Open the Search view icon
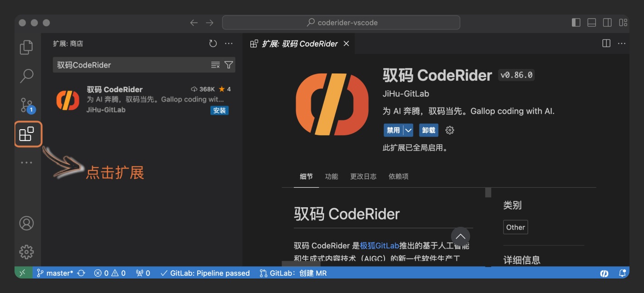The width and height of the screenshot is (644, 293). [x=27, y=76]
